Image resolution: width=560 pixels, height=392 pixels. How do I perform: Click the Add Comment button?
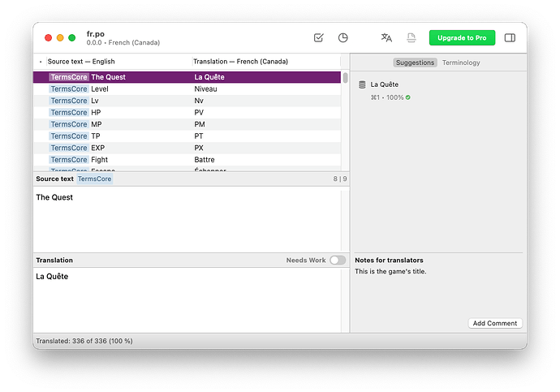tap(495, 323)
